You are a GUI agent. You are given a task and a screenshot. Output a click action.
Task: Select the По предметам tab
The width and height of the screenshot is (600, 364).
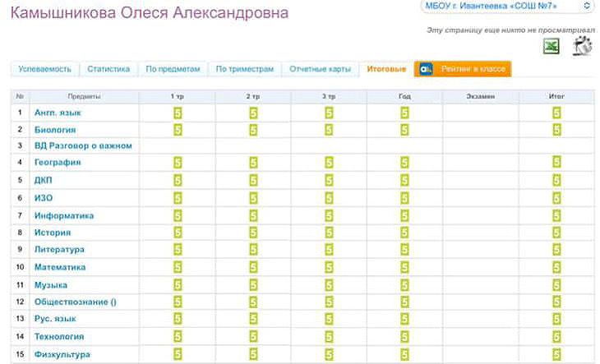coord(173,70)
